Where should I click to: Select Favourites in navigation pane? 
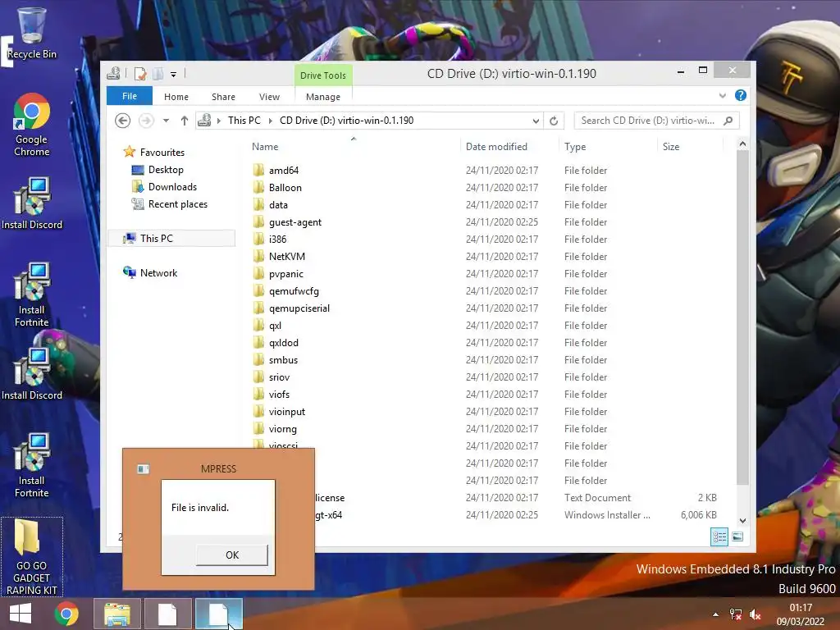pyautogui.click(x=162, y=152)
